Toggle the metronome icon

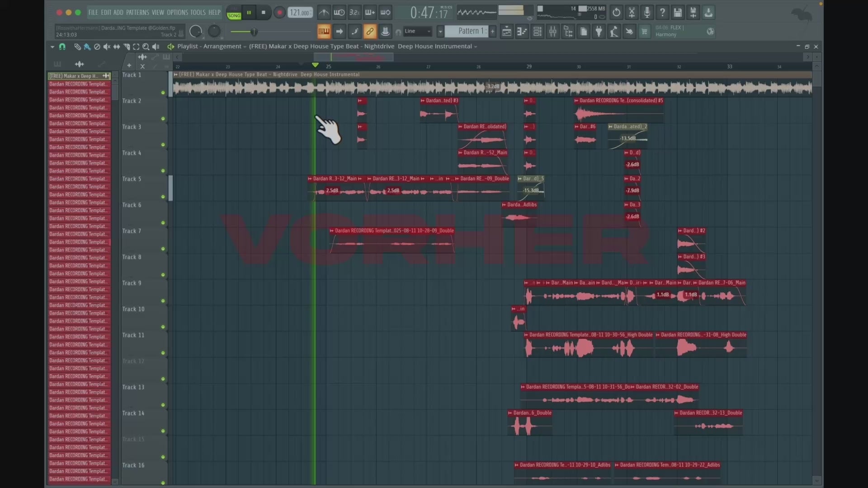pos(324,13)
